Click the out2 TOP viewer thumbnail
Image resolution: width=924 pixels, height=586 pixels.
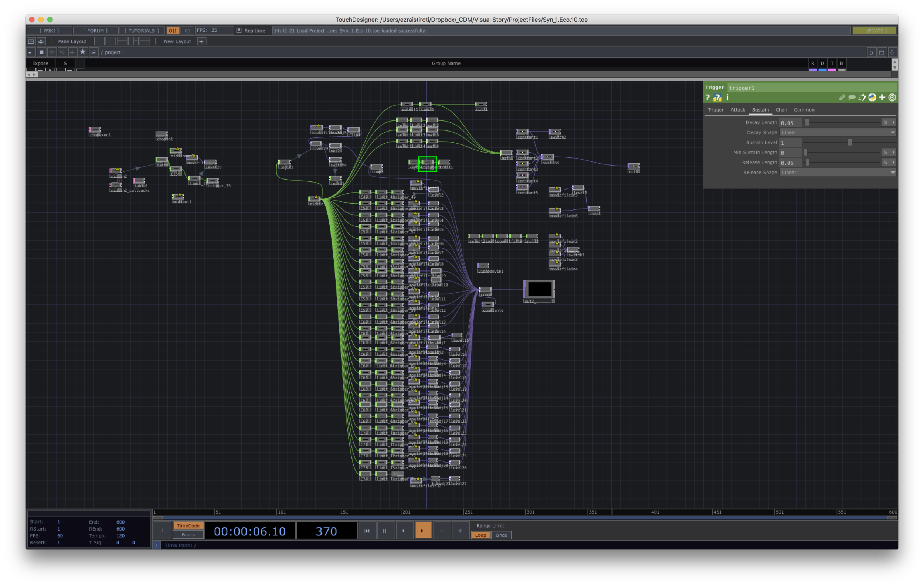(540, 289)
